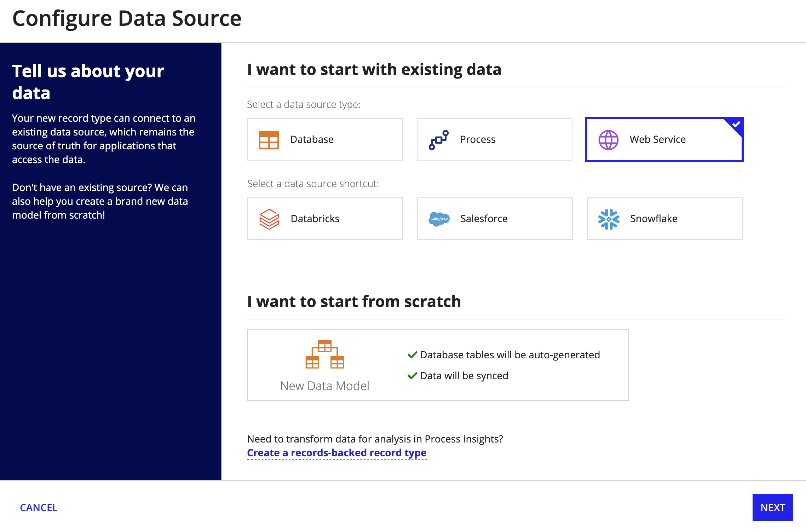Pick the Snowflake shortcut card
The width and height of the screenshot is (806, 532).
(665, 219)
